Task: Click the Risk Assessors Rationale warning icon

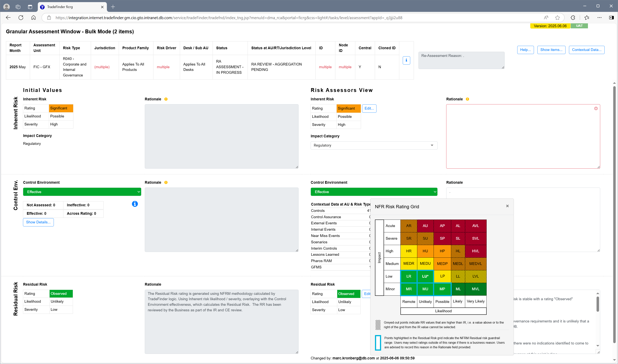Action: pyautogui.click(x=467, y=99)
